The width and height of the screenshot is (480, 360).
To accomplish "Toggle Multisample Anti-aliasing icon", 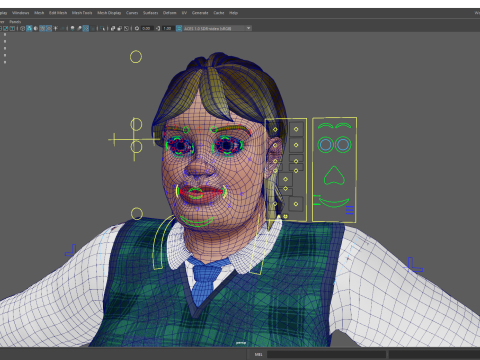I will [x=86, y=29].
